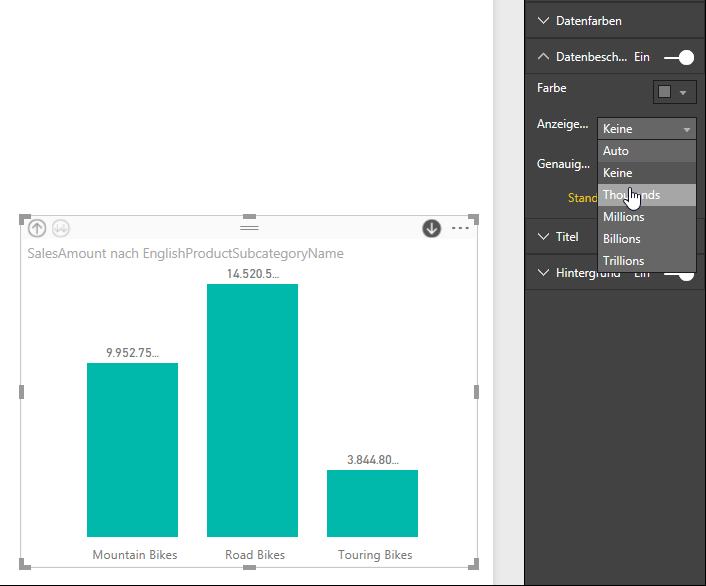Expand the Titel section
706x586 pixels.
pos(543,236)
